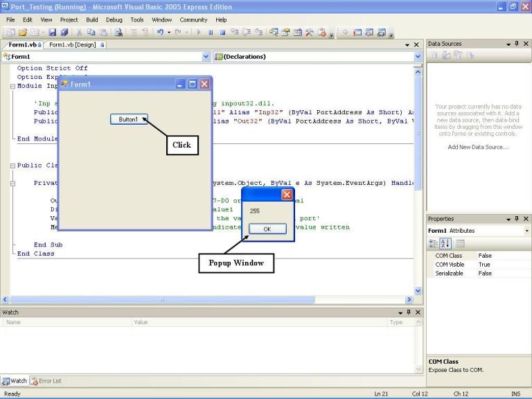Viewport: 532px width, 399px height.
Task: Open the Community menu
Action: [x=193, y=19]
